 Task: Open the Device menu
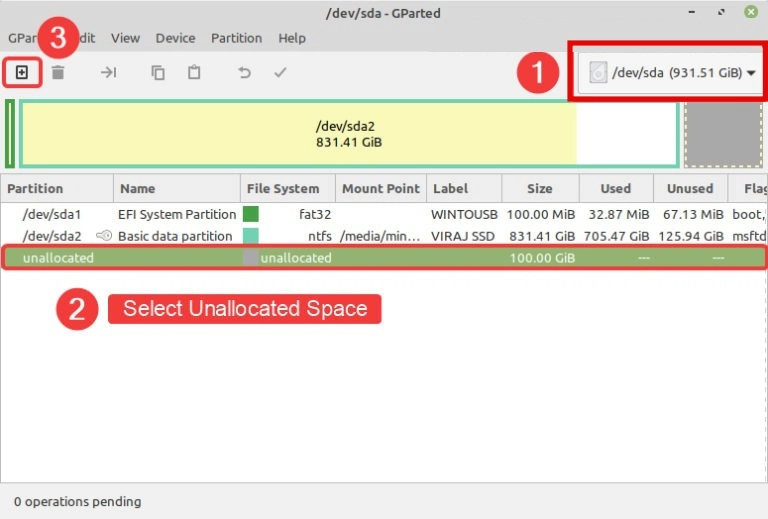175,38
